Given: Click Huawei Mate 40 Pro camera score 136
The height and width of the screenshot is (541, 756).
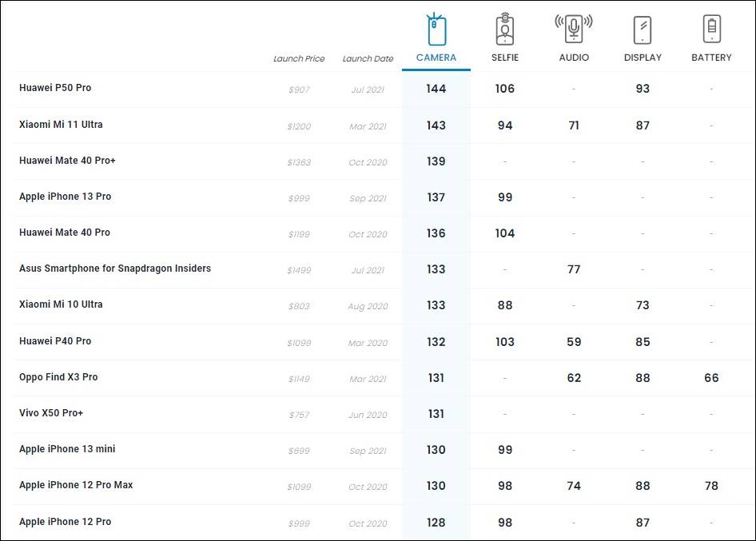Looking at the screenshot, I should [436, 233].
